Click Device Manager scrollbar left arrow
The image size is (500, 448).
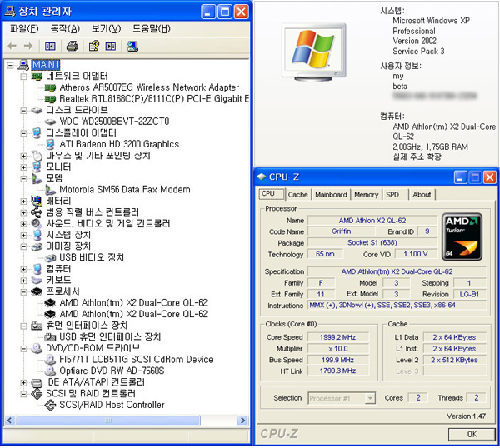[x=9, y=421]
